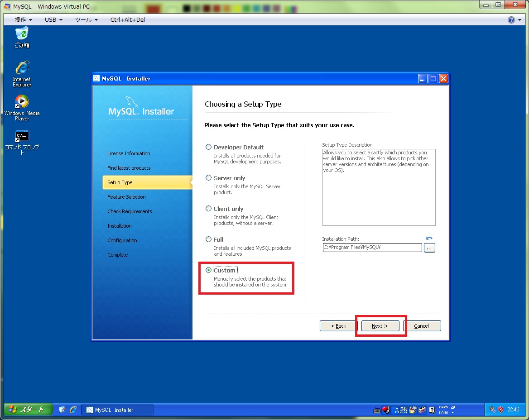Click the Setup Type Description text box
529x420 pixels.
(x=379, y=187)
